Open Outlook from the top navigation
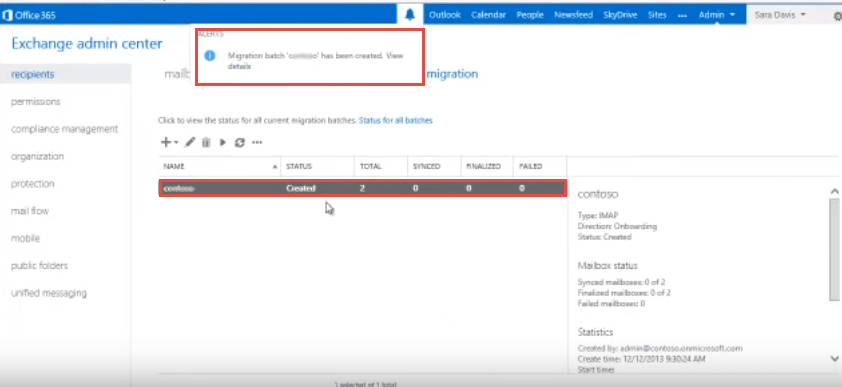The image size is (842, 387). 445,15
